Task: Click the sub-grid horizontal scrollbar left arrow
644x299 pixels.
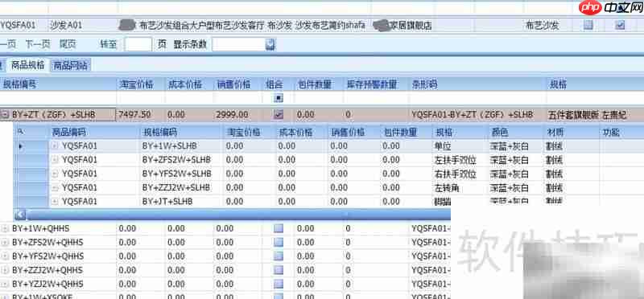Action: pos(21,214)
